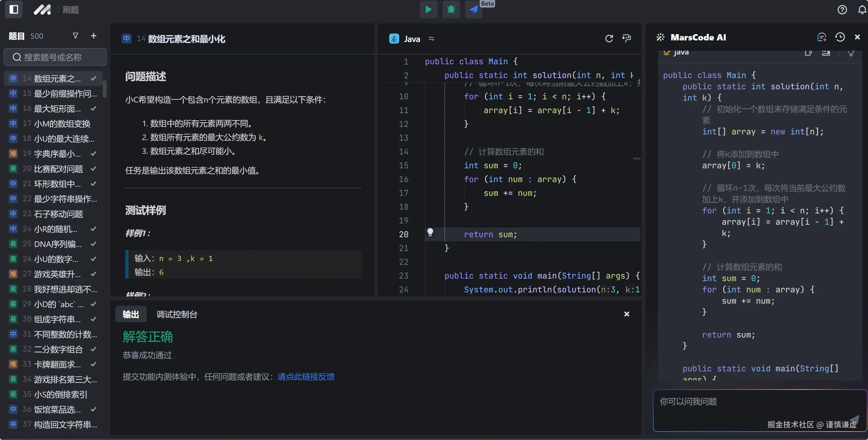Submit the solution with the paper plane icon

point(473,9)
